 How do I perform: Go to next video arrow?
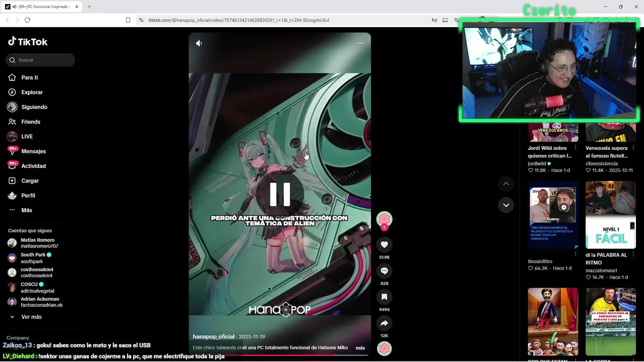(506, 205)
